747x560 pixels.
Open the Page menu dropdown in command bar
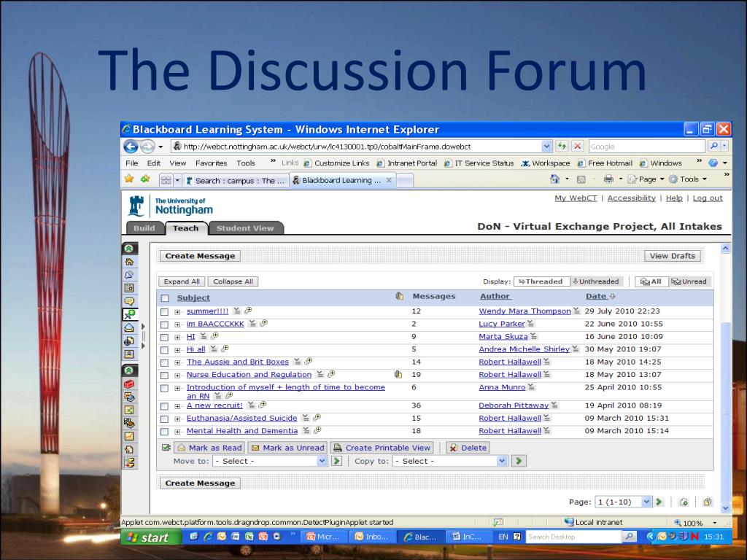pyautogui.click(x=646, y=179)
